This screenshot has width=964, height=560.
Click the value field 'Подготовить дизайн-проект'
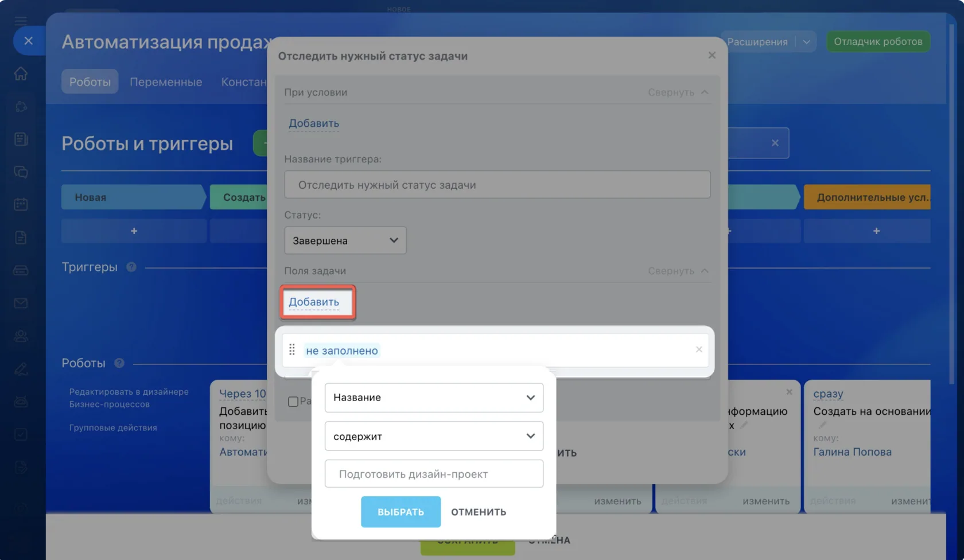[434, 474]
